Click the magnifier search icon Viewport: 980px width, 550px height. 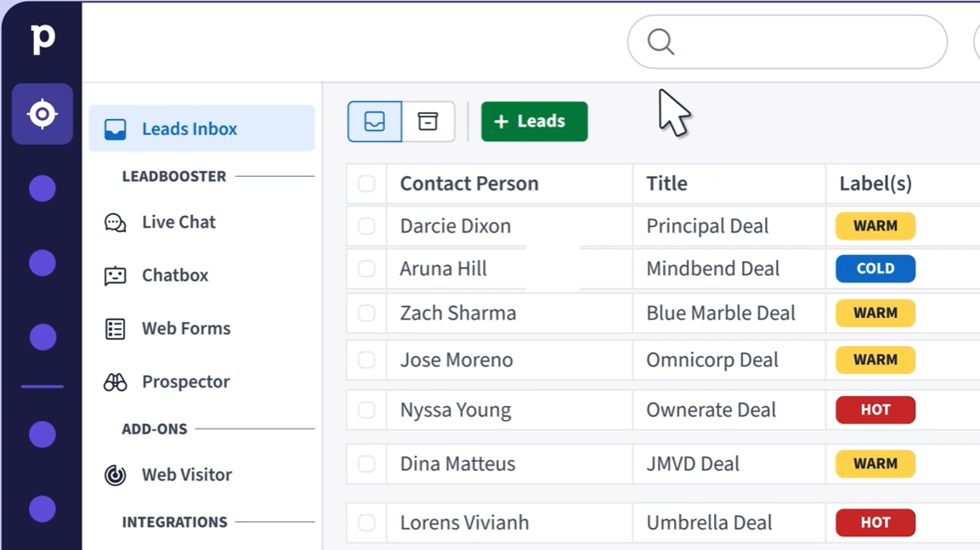(660, 43)
